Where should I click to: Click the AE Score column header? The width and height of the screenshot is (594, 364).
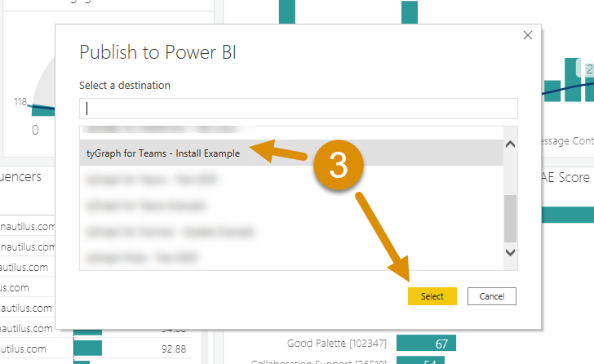(565, 176)
